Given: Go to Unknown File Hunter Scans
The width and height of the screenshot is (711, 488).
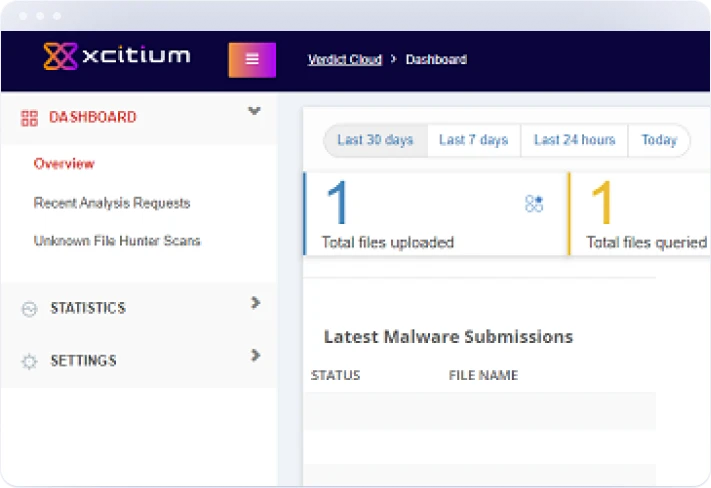Looking at the screenshot, I should [116, 241].
